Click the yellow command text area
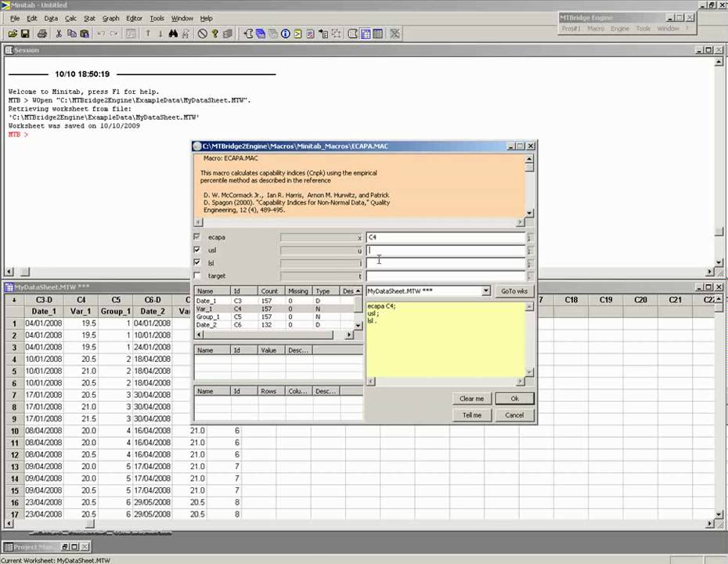This screenshot has width=728, height=564. coord(445,339)
